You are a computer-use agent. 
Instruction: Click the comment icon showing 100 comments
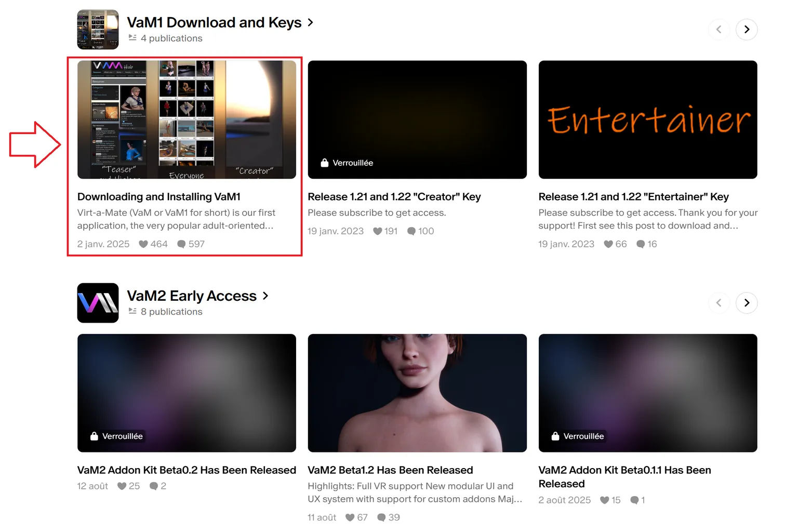(x=411, y=231)
